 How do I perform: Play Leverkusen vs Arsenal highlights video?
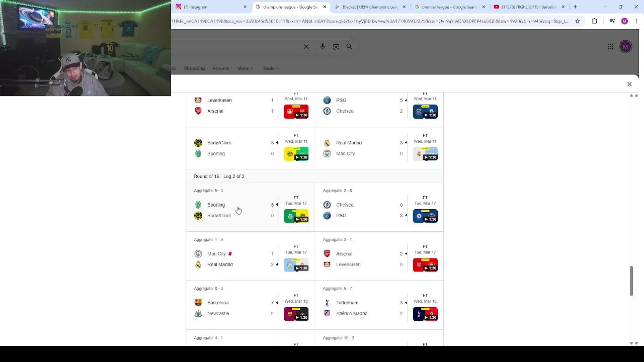point(296,112)
